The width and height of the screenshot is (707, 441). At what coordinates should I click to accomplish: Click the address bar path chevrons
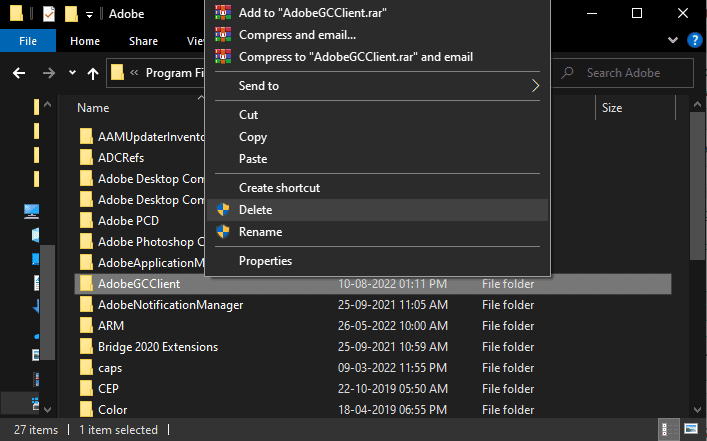(134, 73)
